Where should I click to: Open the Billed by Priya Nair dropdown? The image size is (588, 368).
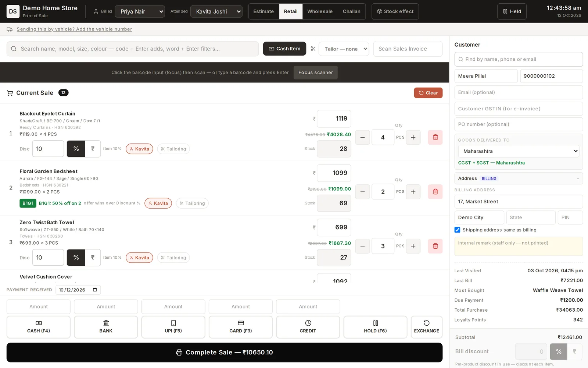(x=140, y=11)
